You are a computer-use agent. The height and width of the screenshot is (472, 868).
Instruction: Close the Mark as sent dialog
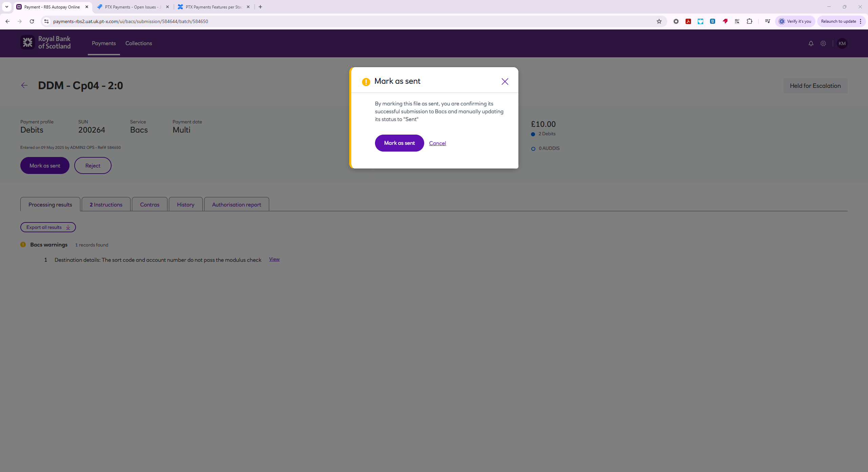[505, 81]
